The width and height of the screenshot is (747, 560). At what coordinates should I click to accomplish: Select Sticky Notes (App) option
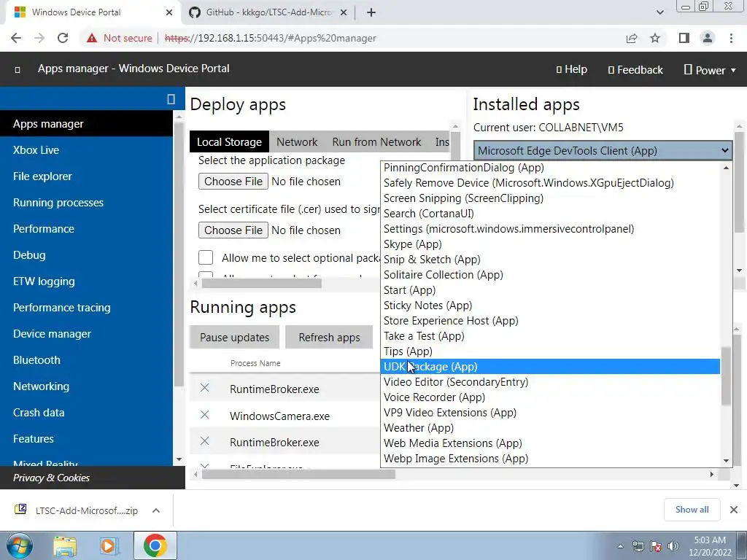point(550,306)
